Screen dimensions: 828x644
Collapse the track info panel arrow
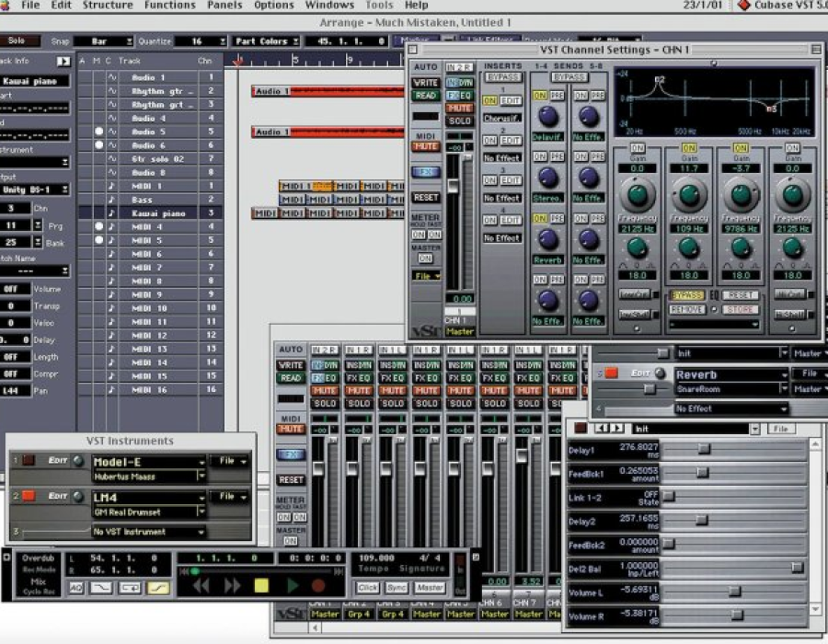coord(63,62)
